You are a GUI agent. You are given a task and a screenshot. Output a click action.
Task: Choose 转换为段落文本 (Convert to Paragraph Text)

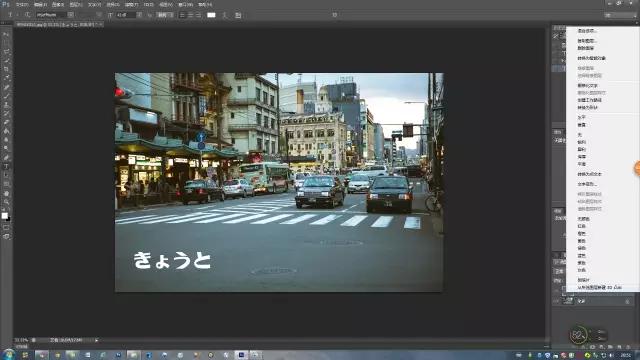pos(590,174)
